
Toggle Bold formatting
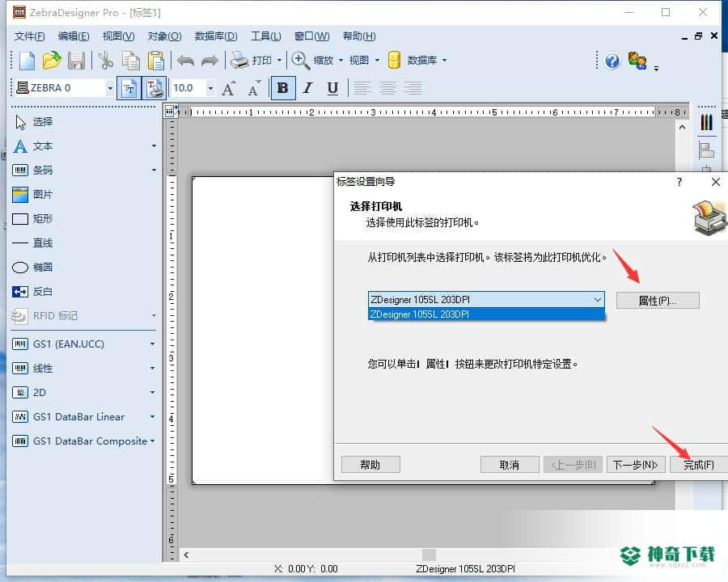point(283,88)
